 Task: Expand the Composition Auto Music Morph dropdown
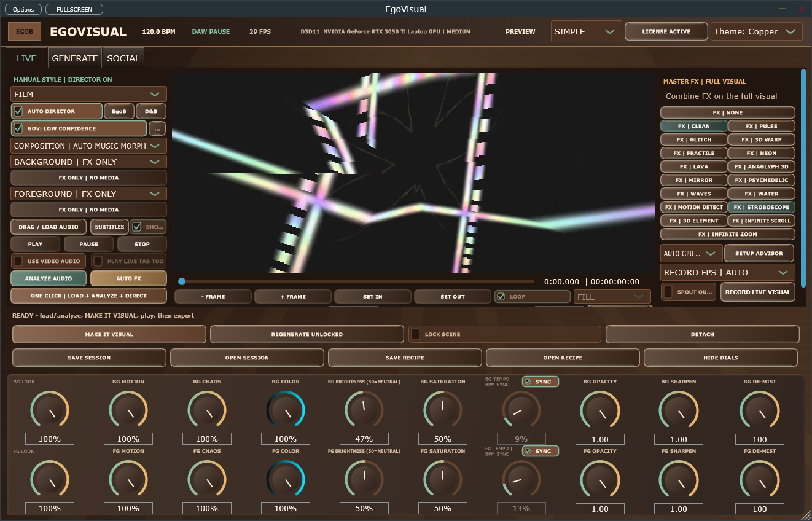pos(88,146)
